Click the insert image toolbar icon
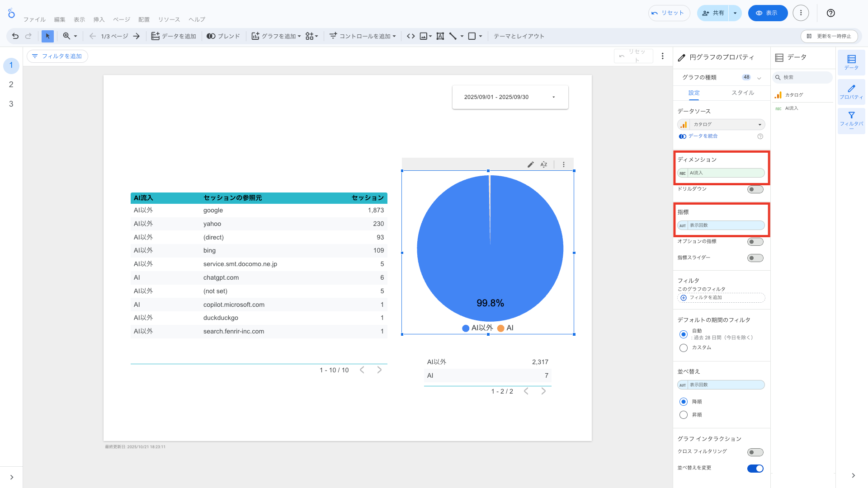 point(424,36)
